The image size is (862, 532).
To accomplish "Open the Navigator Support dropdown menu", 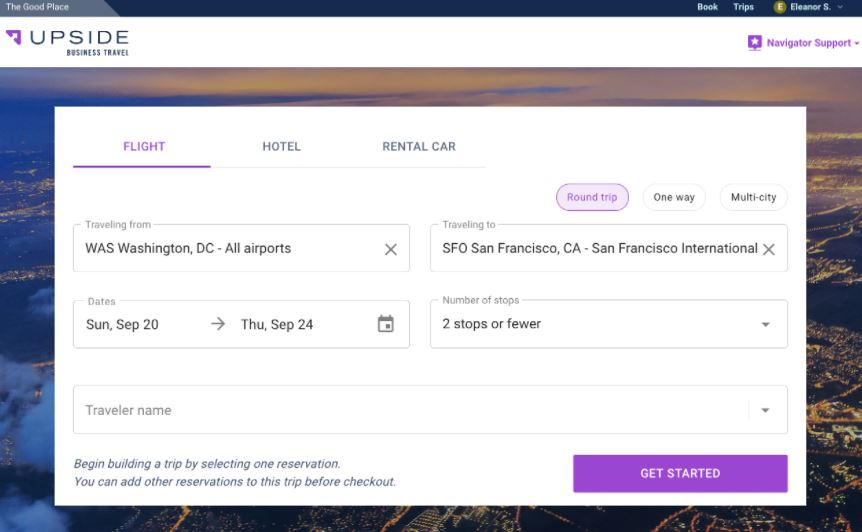I will (857, 44).
